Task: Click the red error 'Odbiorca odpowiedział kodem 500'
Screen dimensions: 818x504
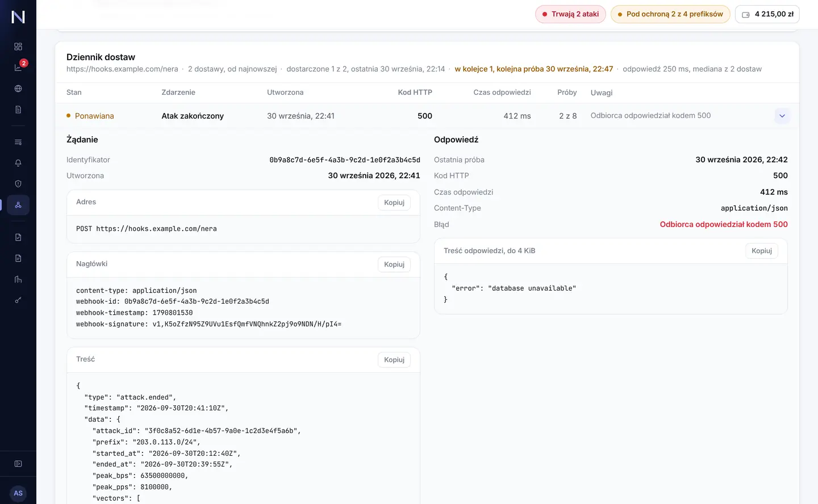Action: [x=724, y=225]
